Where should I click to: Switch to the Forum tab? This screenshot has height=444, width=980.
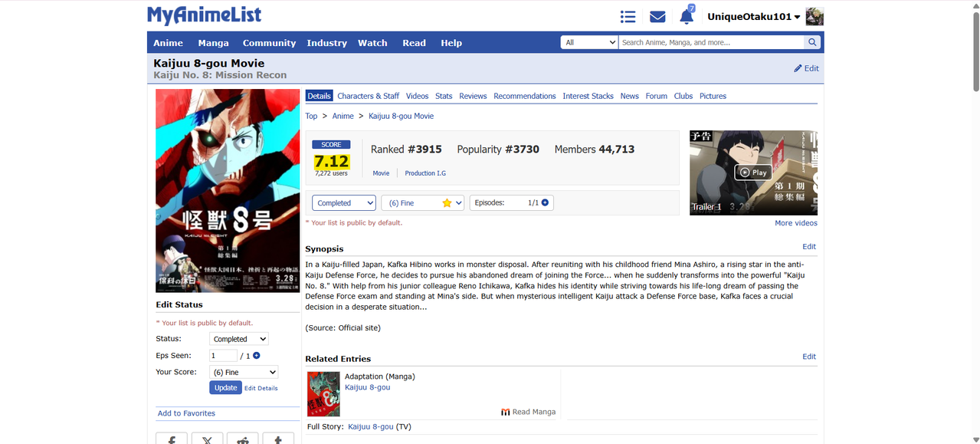coord(657,96)
